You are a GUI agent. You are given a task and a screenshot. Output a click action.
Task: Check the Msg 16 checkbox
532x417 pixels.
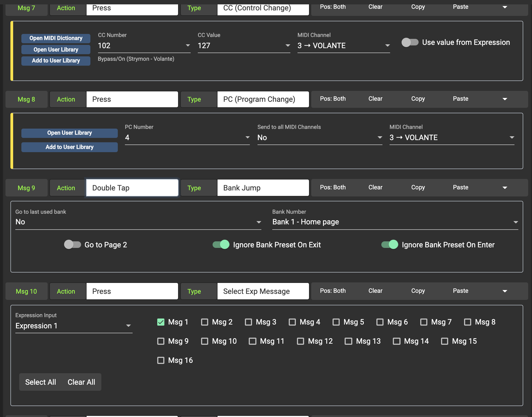[161, 360]
